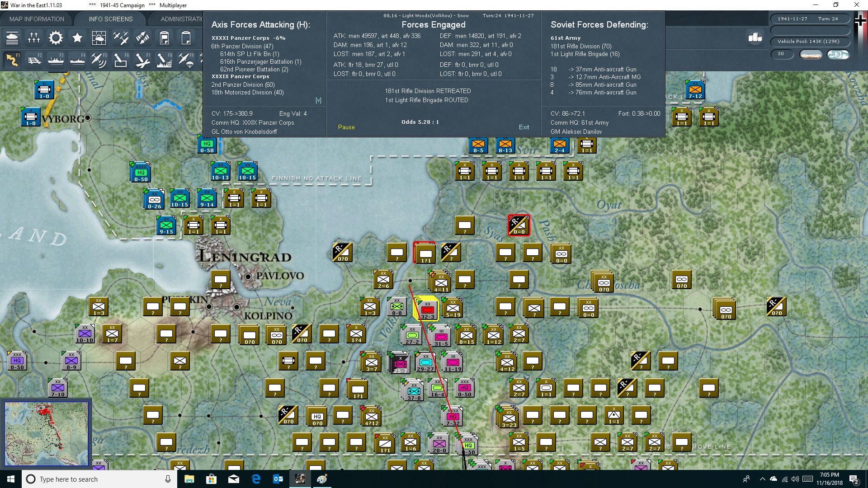The width and height of the screenshot is (868, 488).
Task: Open Microsoft Edge from taskbar
Action: (x=256, y=479)
